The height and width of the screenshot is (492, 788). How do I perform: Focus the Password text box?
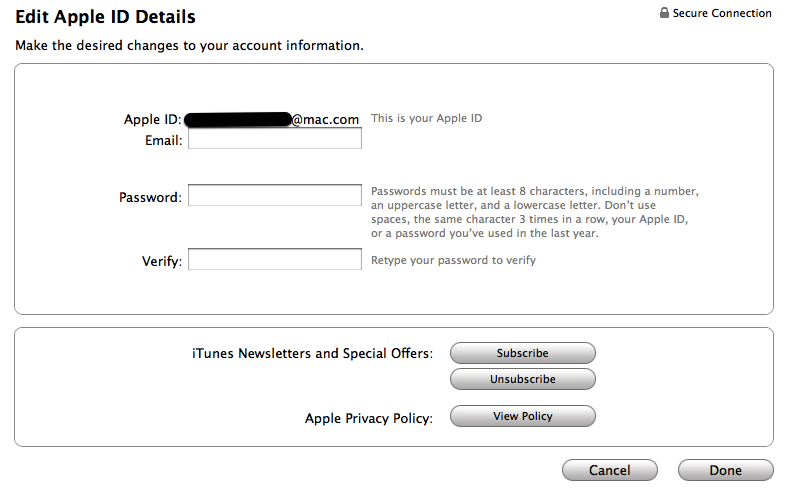click(275, 195)
